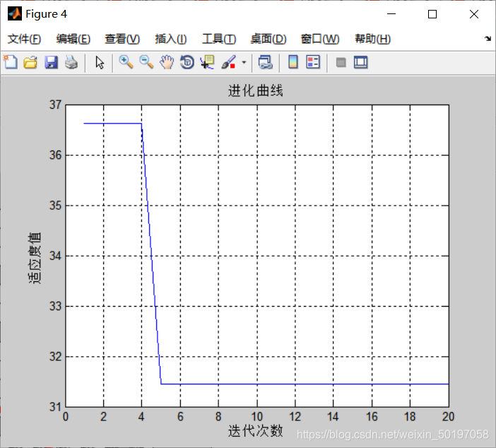Click x-axis tick label 10

point(257,417)
